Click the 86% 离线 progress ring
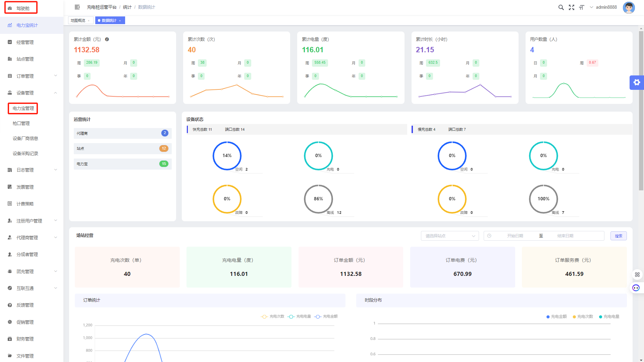Screen dimensions: 644x362 click(318, 199)
